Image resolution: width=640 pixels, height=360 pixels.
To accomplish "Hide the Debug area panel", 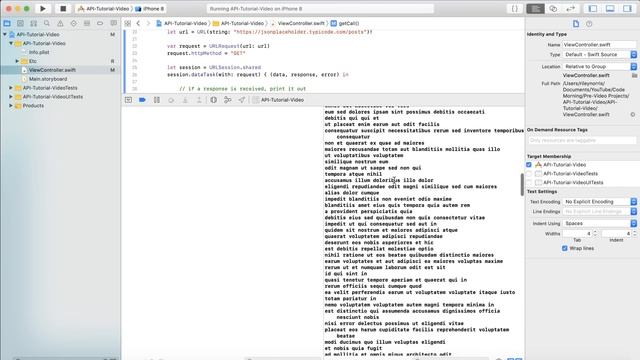I will (610, 9).
